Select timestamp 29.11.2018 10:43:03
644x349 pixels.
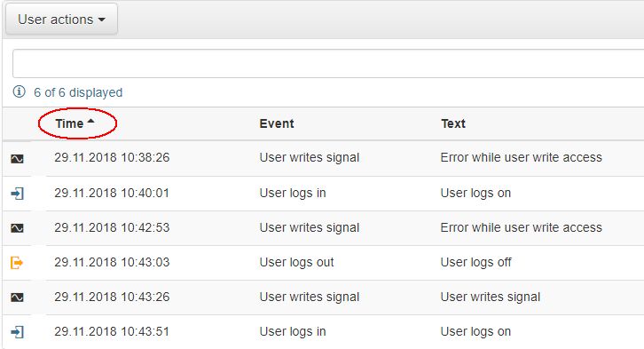pyautogui.click(x=112, y=262)
